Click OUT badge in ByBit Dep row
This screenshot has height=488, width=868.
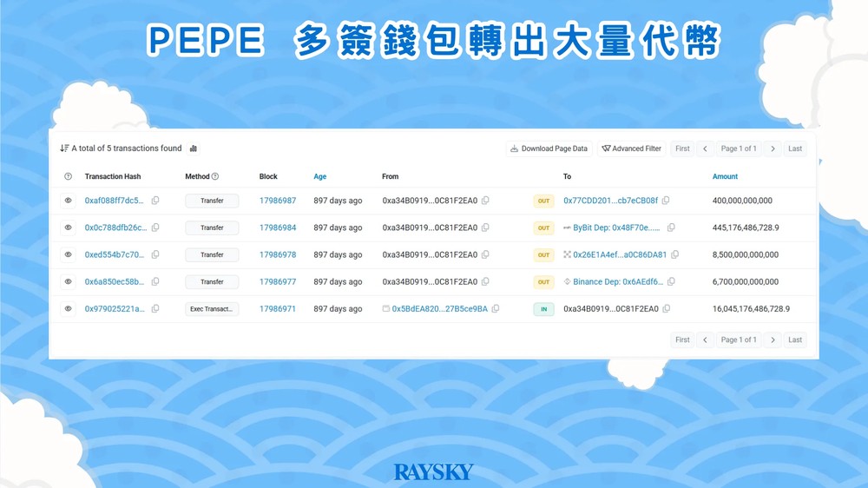(543, 228)
